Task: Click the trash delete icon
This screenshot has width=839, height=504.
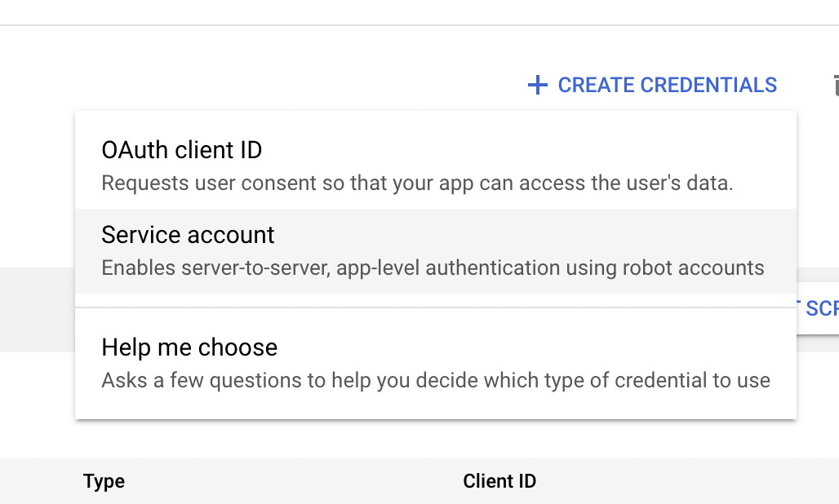Action: pos(834,85)
